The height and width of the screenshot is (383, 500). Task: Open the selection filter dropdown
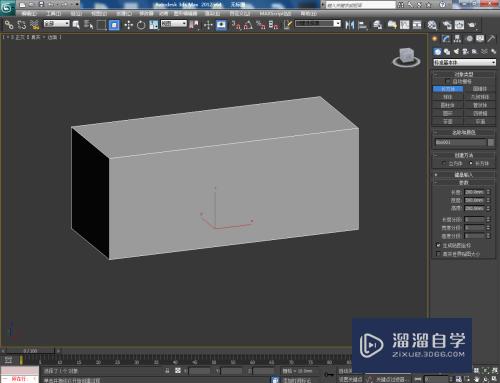point(57,24)
